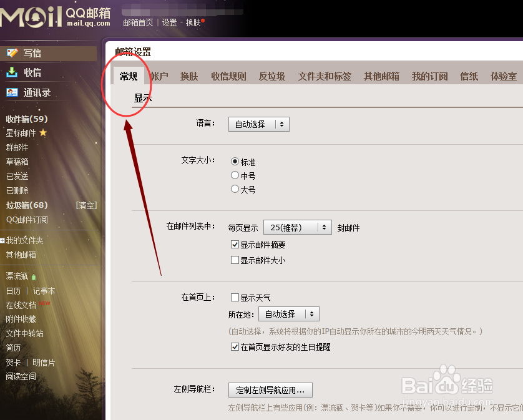
Task: Enable the 显示天气 checkbox
Action: (x=235, y=297)
